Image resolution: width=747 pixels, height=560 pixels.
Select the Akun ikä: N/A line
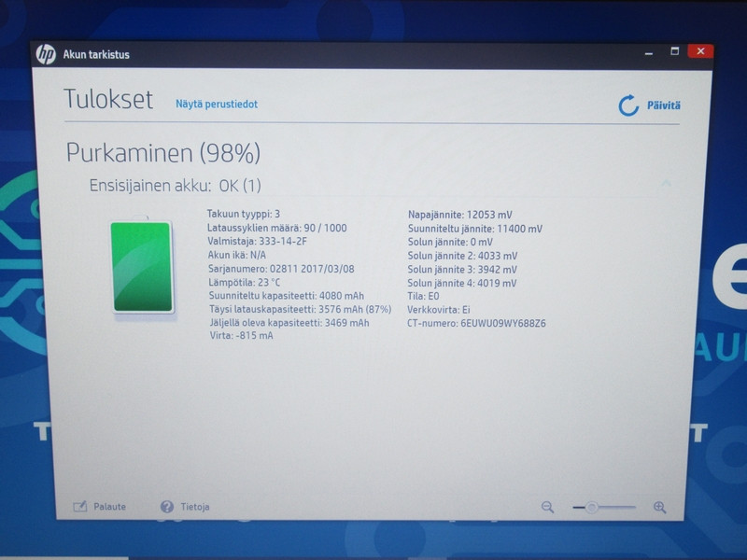237,255
